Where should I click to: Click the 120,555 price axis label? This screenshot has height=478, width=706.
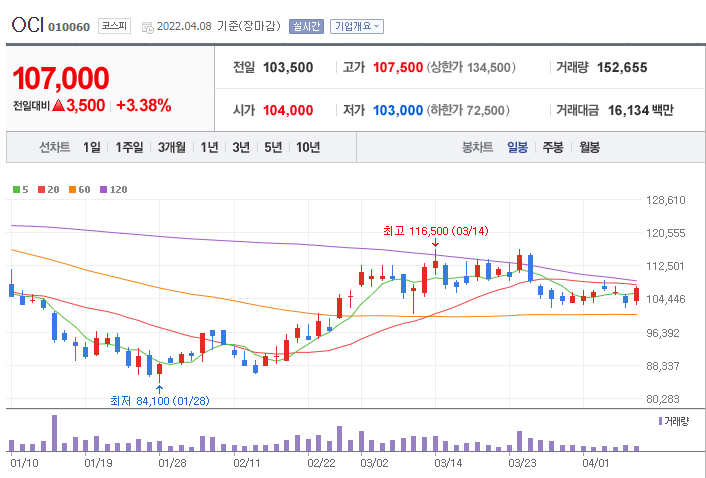point(665,233)
